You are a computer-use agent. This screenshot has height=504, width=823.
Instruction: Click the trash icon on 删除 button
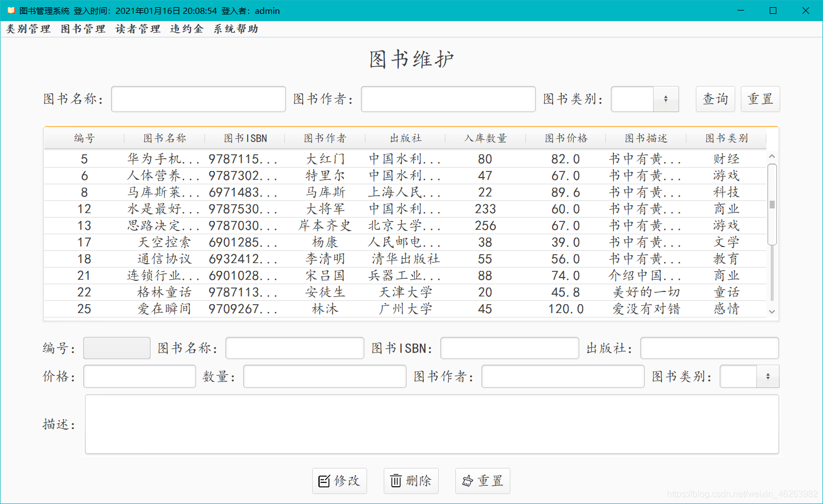click(395, 481)
